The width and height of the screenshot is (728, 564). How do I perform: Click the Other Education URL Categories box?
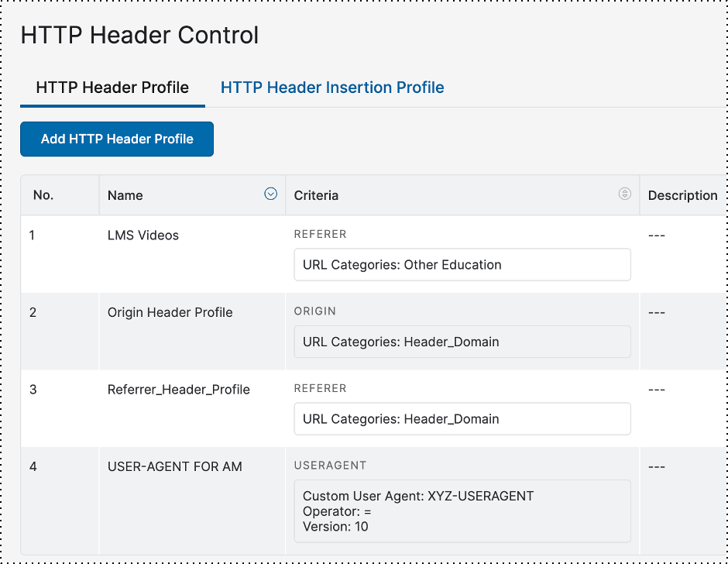(x=462, y=265)
